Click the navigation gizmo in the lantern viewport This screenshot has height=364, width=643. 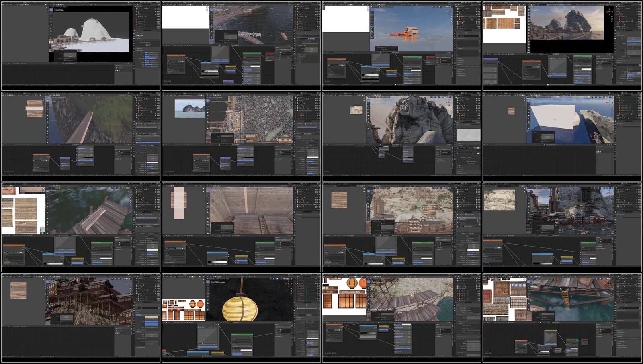pyautogui.click(x=289, y=284)
